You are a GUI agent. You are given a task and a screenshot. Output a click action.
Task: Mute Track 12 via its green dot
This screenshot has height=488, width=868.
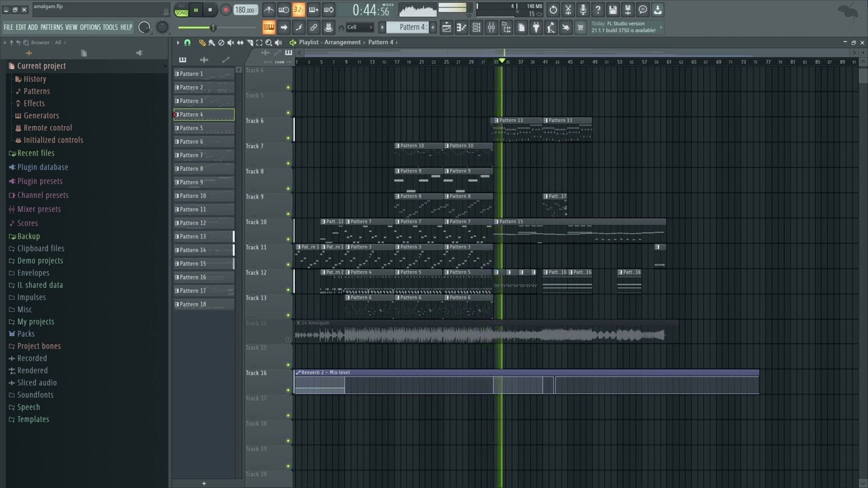tap(288, 289)
